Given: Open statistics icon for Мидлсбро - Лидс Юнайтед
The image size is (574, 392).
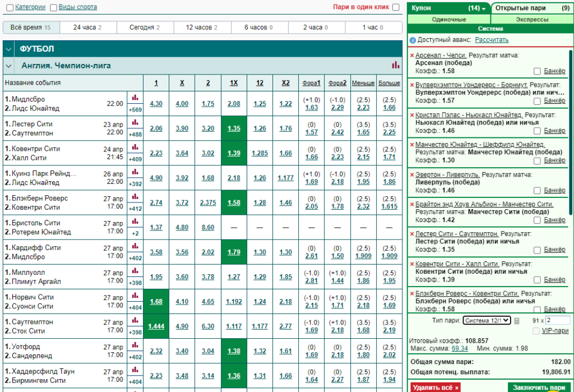Looking at the screenshot, I should [135, 98].
